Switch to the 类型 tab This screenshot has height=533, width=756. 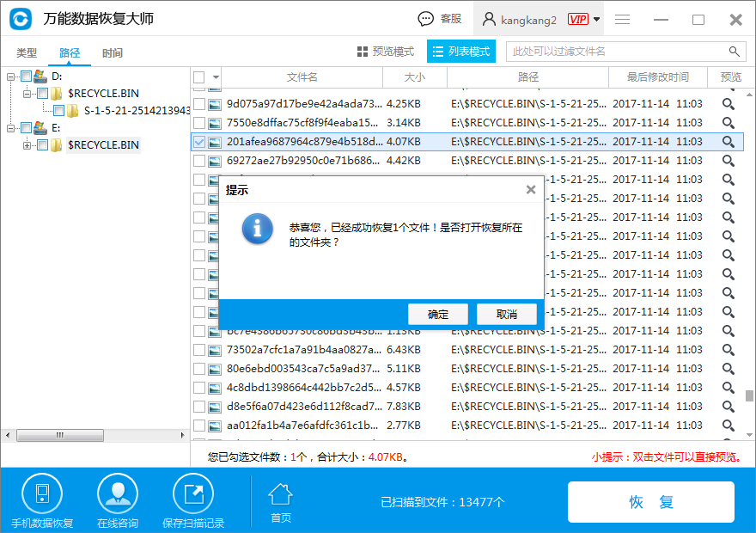tap(27, 53)
